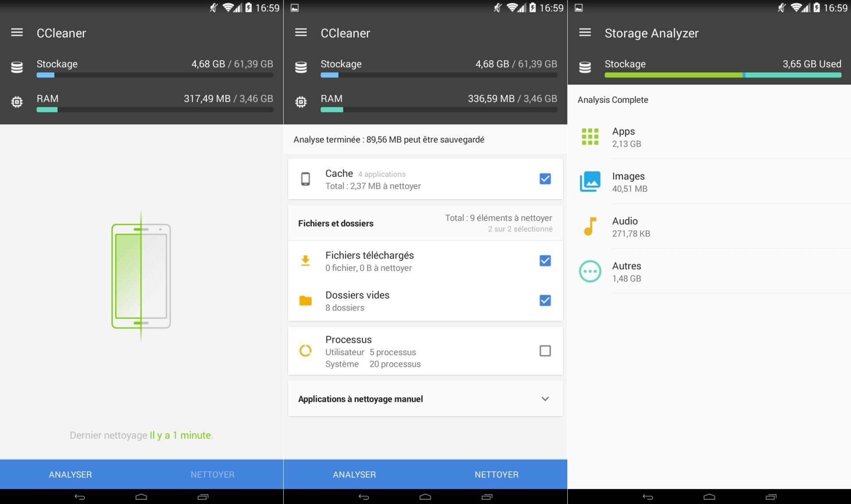Tap the Fichiers téléchargés download icon
Screen dimensions: 851x504
click(x=305, y=261)
